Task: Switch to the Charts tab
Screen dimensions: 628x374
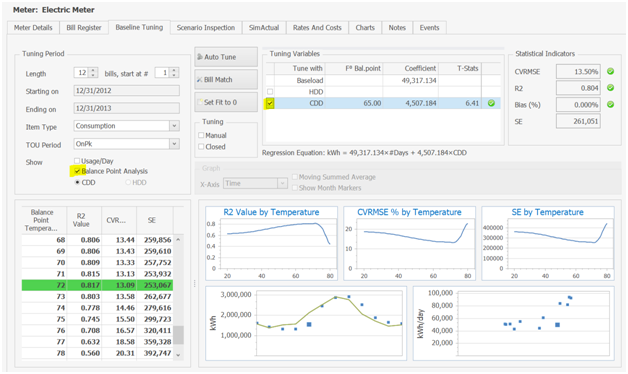Action: point(365,28)
